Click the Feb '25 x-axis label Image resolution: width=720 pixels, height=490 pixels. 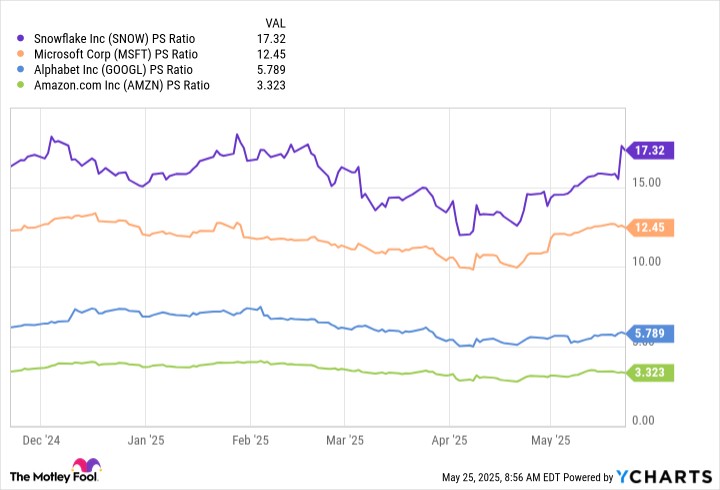click(250, 439)
